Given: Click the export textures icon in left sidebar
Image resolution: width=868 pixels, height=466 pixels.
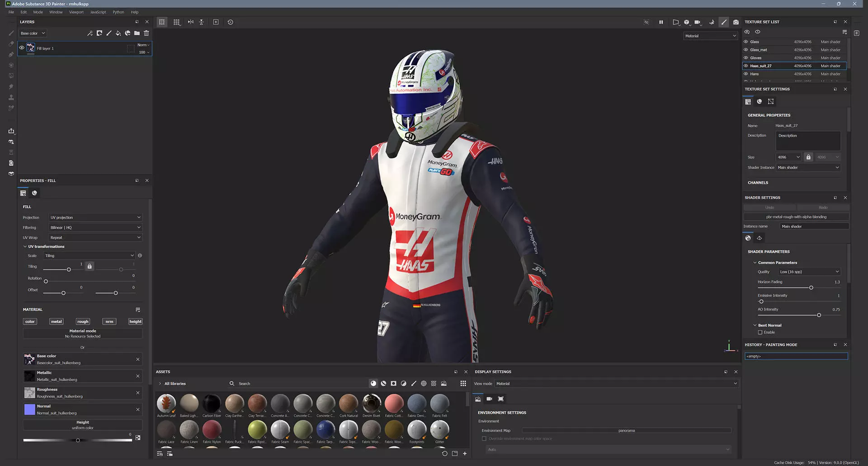Looking at the screenshot, I should 11,131.
